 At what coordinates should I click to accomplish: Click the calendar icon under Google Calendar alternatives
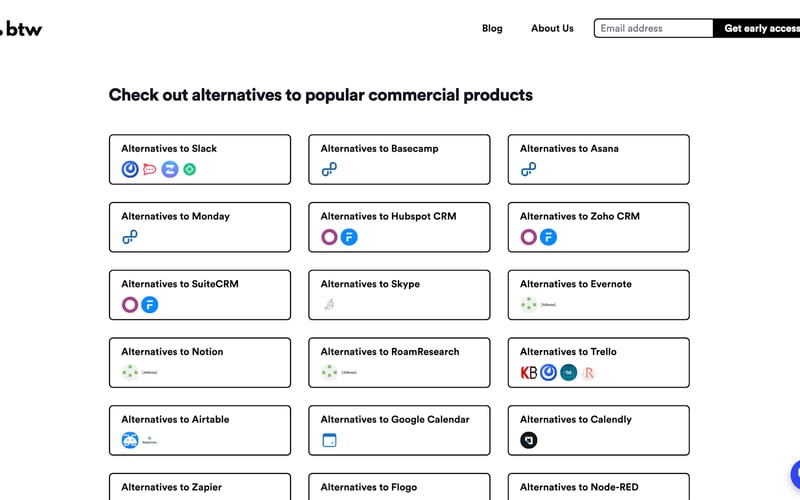(329, 440)
